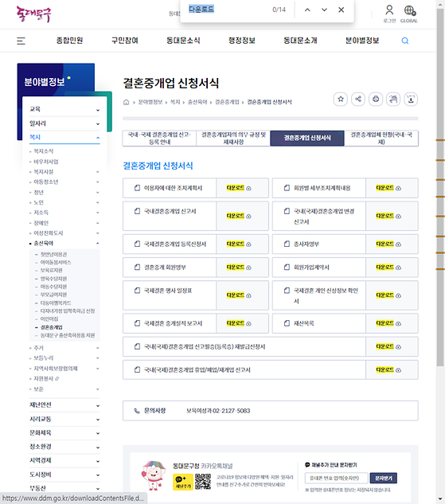This screenshot has width=445, height=504.
Task: Download 재산목록 file
Action: click(x=388, y=323)
